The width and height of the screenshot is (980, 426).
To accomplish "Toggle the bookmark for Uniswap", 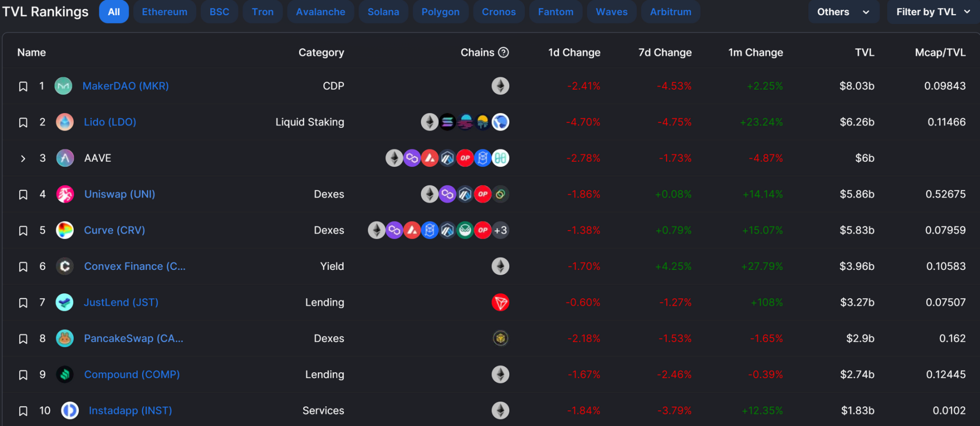I will point(23,195).
